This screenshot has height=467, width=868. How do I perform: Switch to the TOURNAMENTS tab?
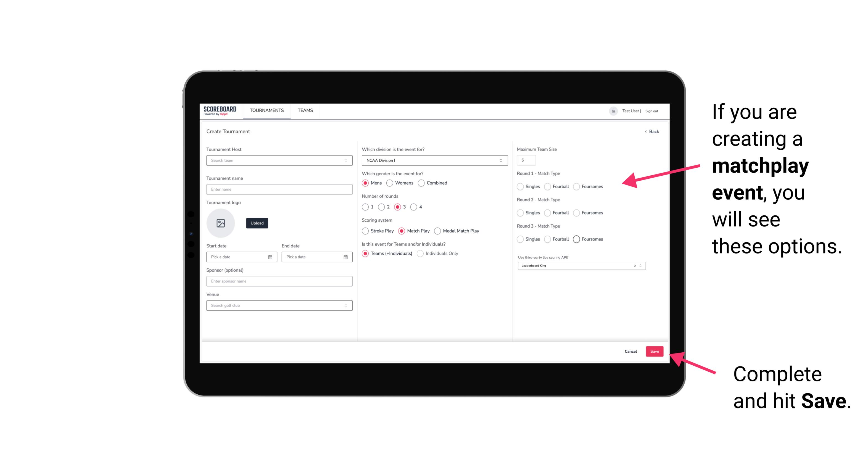266,110
